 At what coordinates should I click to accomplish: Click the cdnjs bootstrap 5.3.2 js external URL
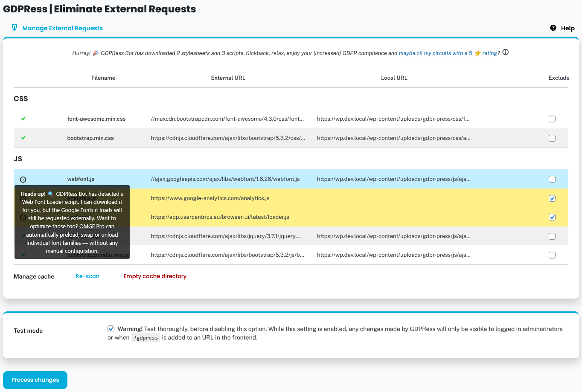coord(227,255)
